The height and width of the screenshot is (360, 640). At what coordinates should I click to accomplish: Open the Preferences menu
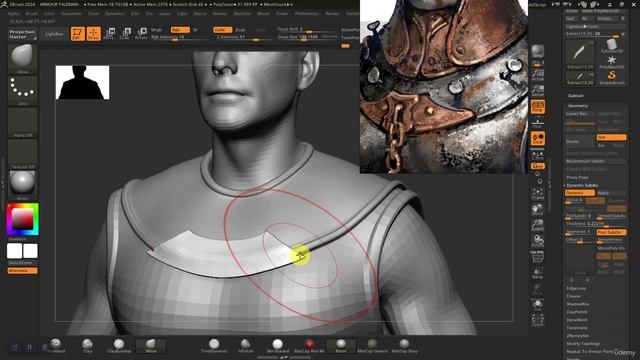point(307,13)
